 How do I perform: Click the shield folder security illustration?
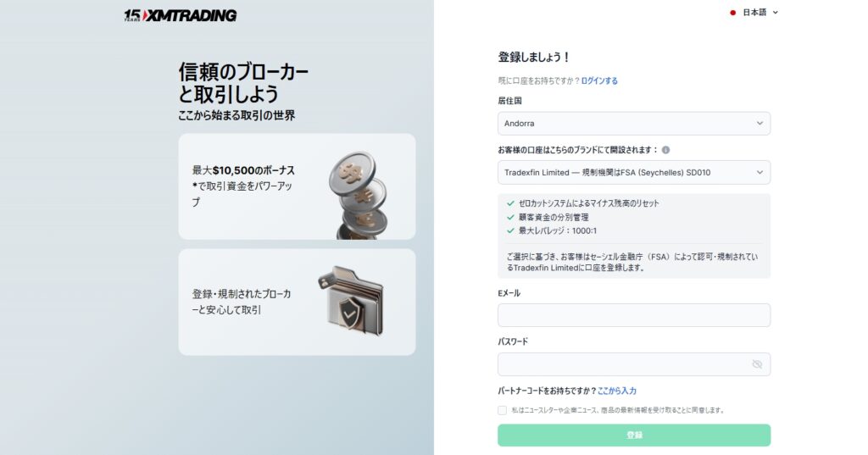coord(352,301)
